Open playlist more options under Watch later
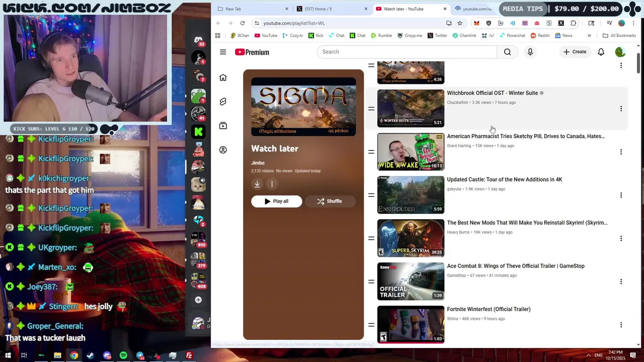Viewport: 644px width, 362px height. 272,184
